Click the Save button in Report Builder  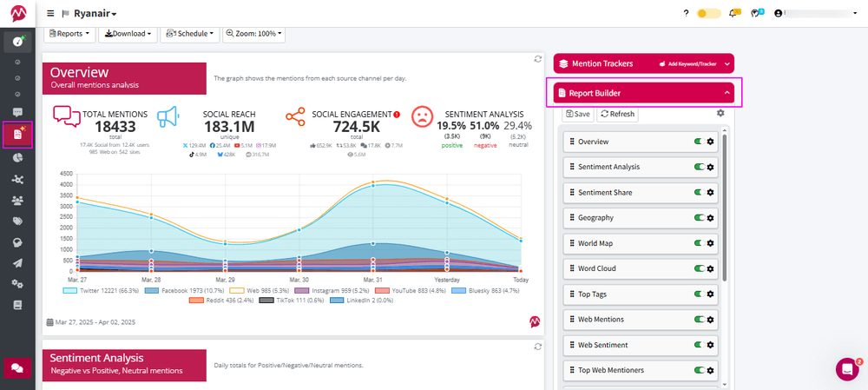pos(578,114)
